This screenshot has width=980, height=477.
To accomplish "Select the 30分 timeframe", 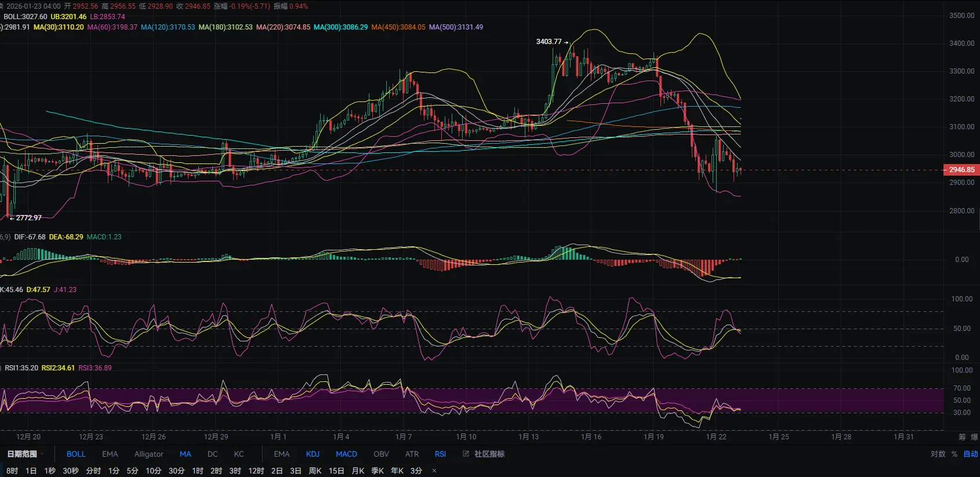I will pos(176,471).
